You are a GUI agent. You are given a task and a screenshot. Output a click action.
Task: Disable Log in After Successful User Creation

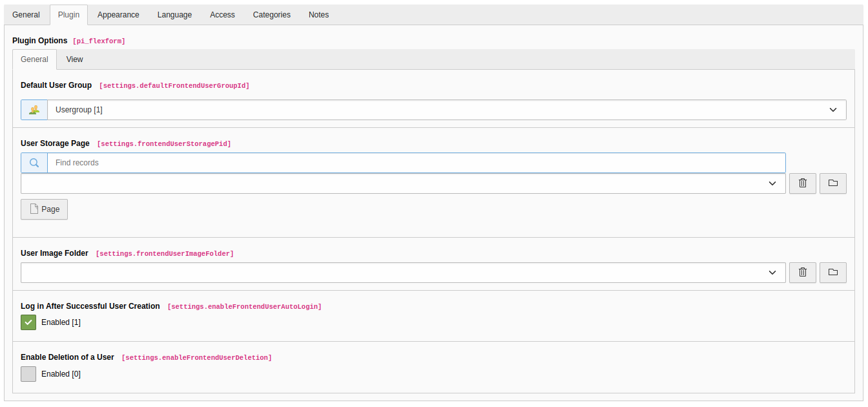28,322
